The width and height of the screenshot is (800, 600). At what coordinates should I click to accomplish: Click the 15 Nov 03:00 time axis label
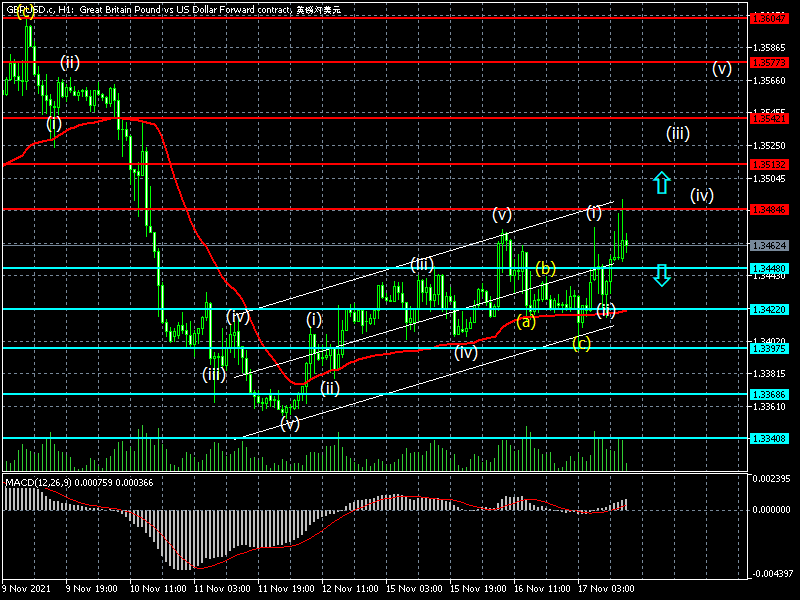pyautogui.click(x=416, y=590)
